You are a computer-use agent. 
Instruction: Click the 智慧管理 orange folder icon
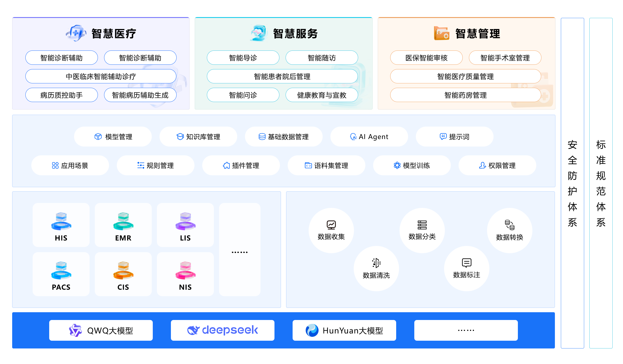coord(441,33)
